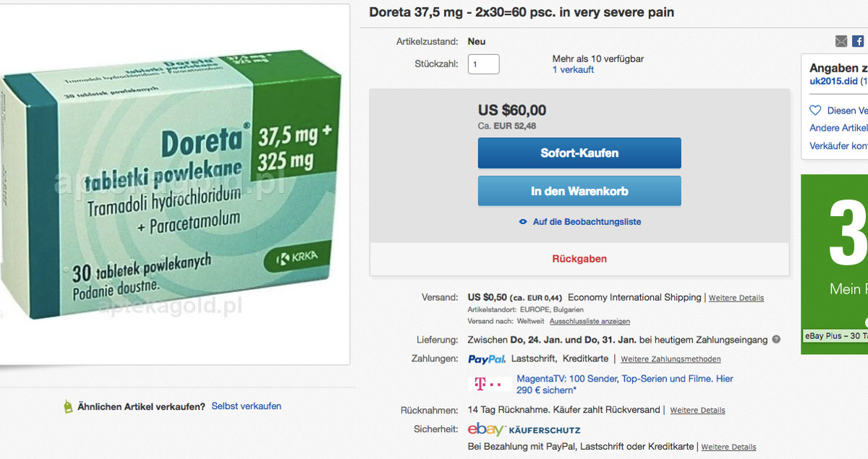The width and height of the screenshot is (868, 459).
Task: Click the PayPal logo
Action: 486,359
